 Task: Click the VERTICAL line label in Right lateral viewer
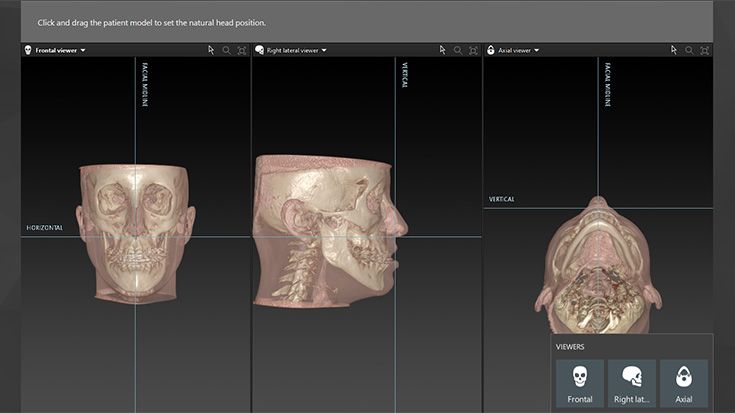(405, 75)
